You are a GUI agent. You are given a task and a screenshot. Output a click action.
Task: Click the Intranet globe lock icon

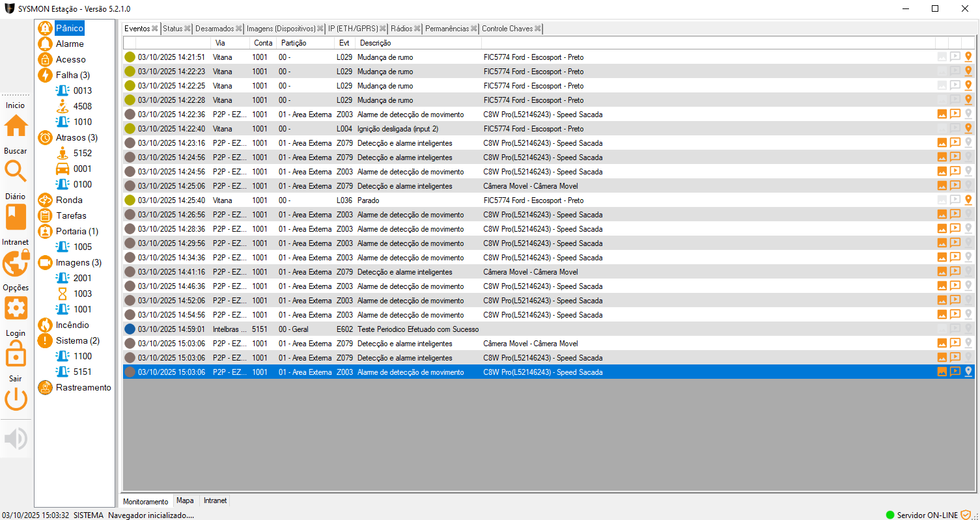(x=16, y=263)
